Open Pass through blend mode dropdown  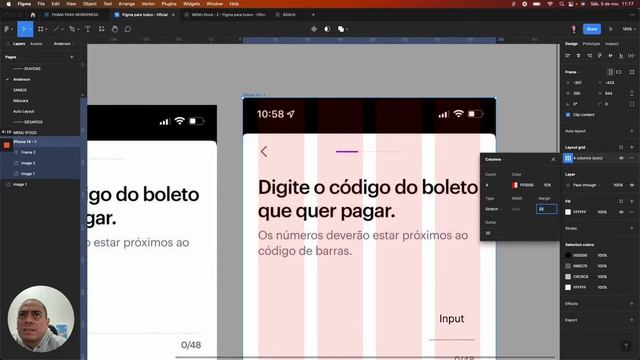(586, 185)
